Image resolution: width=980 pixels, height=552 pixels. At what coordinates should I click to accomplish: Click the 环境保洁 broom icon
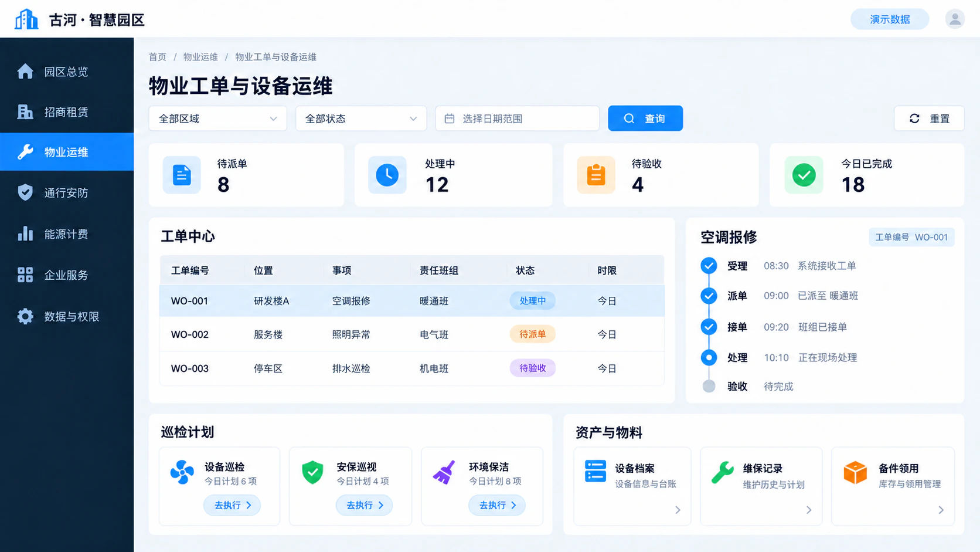(444, 472)
